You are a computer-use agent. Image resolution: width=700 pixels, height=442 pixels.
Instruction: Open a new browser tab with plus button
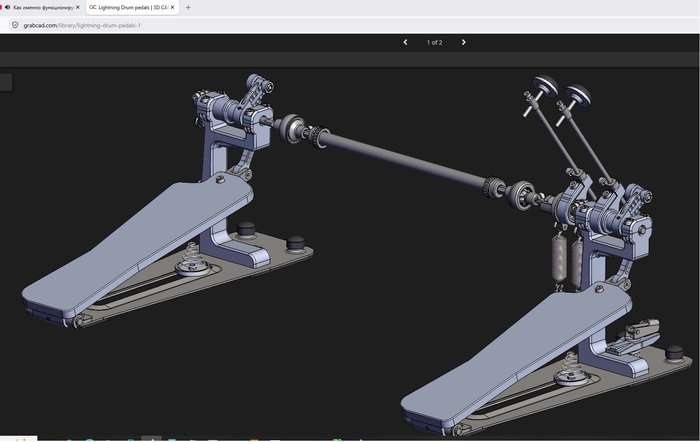[188, 8]
